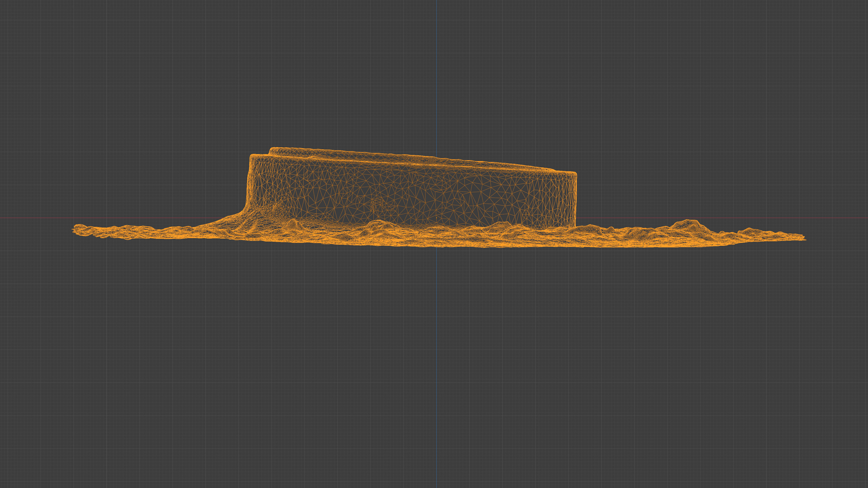Click the mesh's orange origin point dot

tap(437, 218)
